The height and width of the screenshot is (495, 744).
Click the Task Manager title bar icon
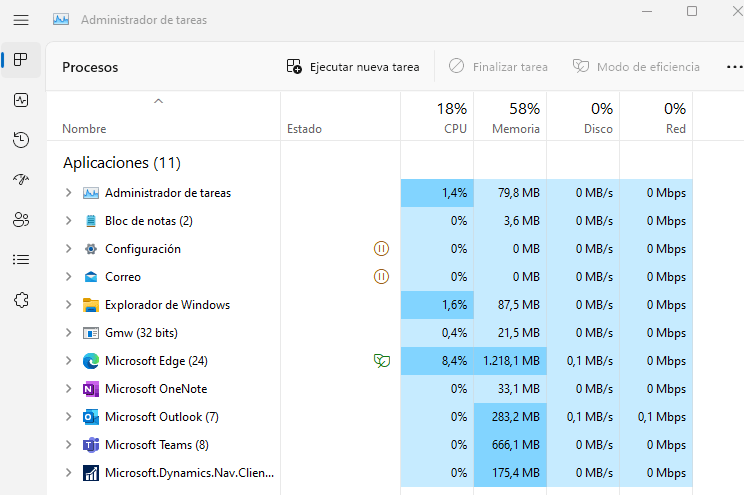click(61, 19)
